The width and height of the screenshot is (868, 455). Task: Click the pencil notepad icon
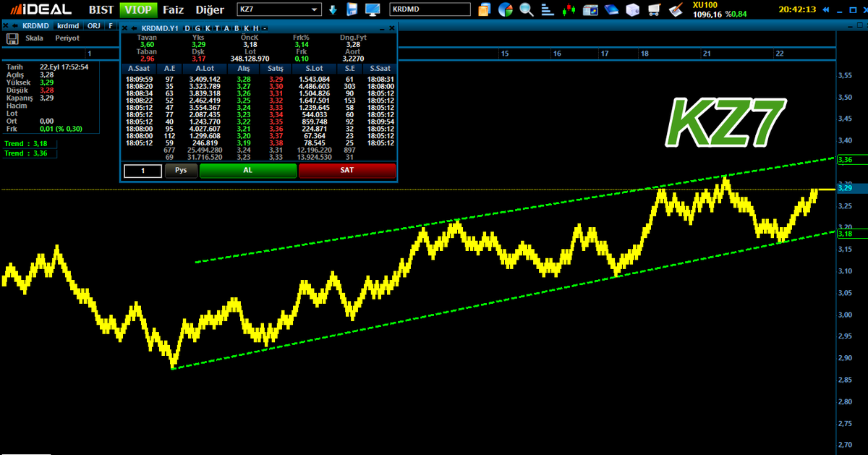point(676,10)
